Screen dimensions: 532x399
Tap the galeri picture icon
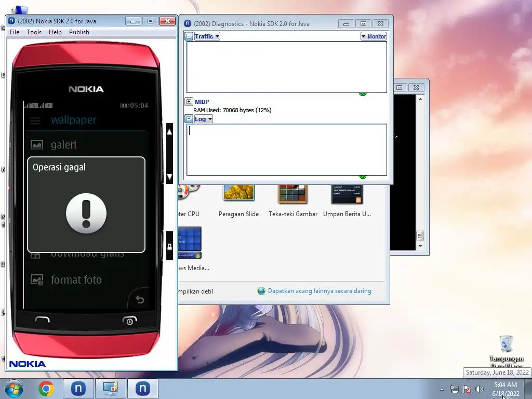pos(37,145)
